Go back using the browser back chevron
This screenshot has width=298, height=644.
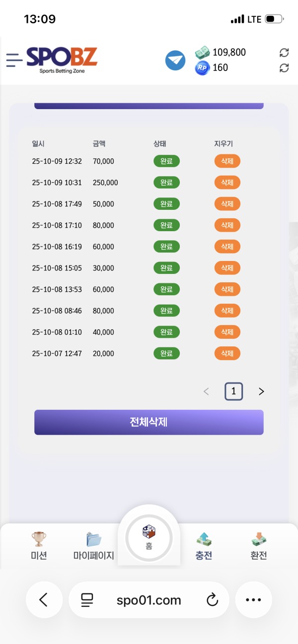point(44,600)
